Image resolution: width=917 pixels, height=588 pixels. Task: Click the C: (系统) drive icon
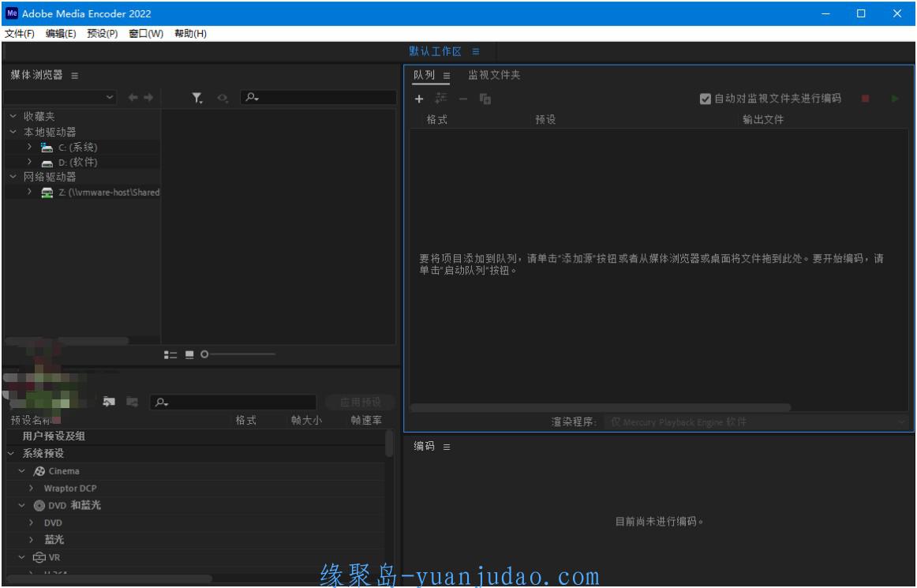(x=47, y=148)
